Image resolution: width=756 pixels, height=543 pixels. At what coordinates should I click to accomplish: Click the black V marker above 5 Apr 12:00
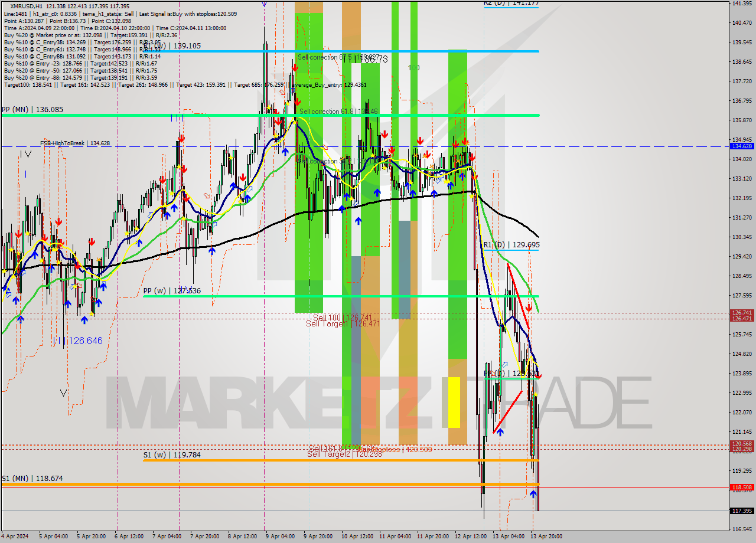(64, 392)
